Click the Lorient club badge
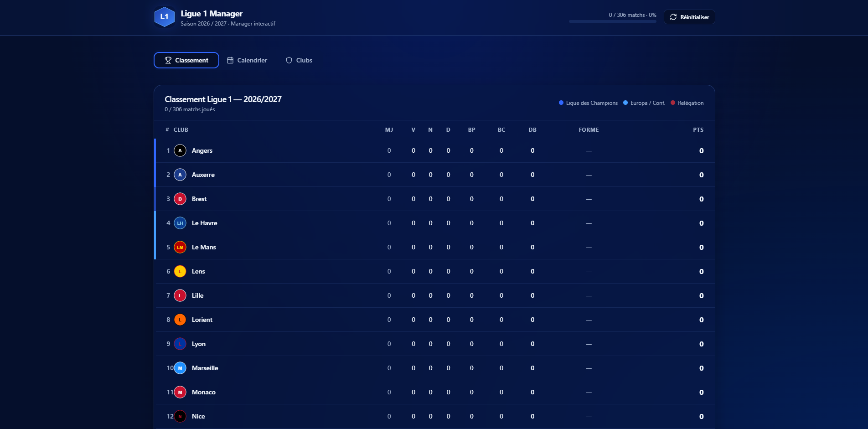The image size is (868, 429). tap(180, 320)
